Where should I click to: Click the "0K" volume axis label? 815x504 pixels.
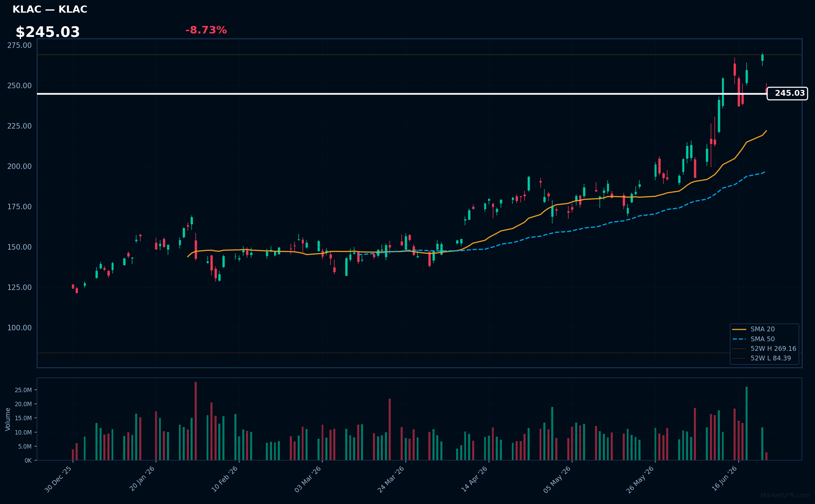point(28,461)
